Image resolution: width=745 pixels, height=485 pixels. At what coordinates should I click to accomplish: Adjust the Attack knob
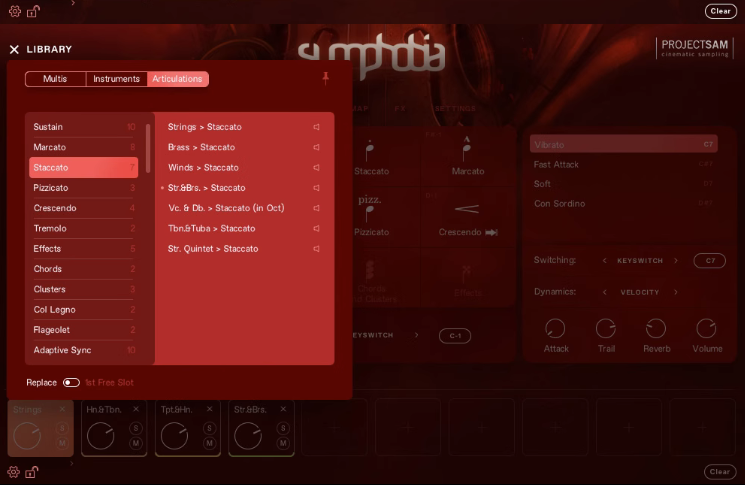point(555,328)
